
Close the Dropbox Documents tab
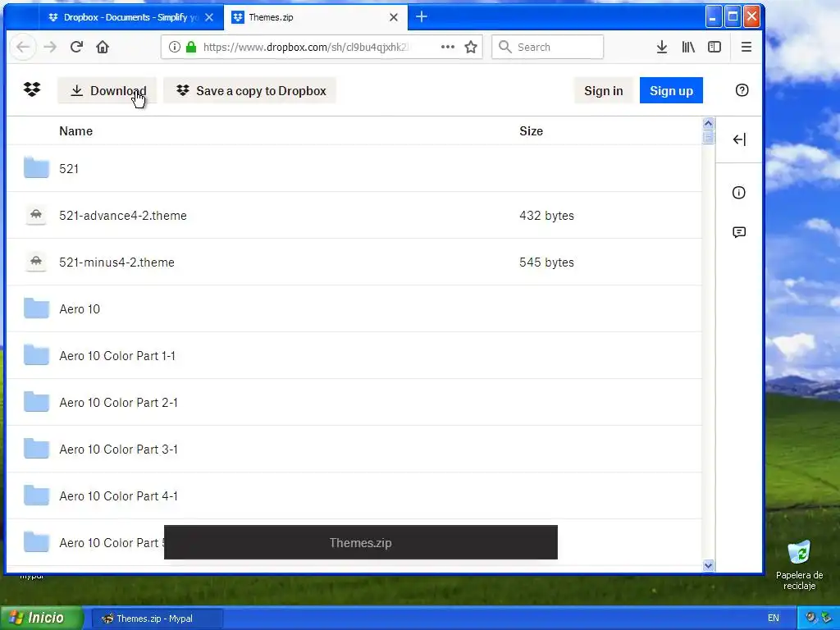tap(209, 17)
